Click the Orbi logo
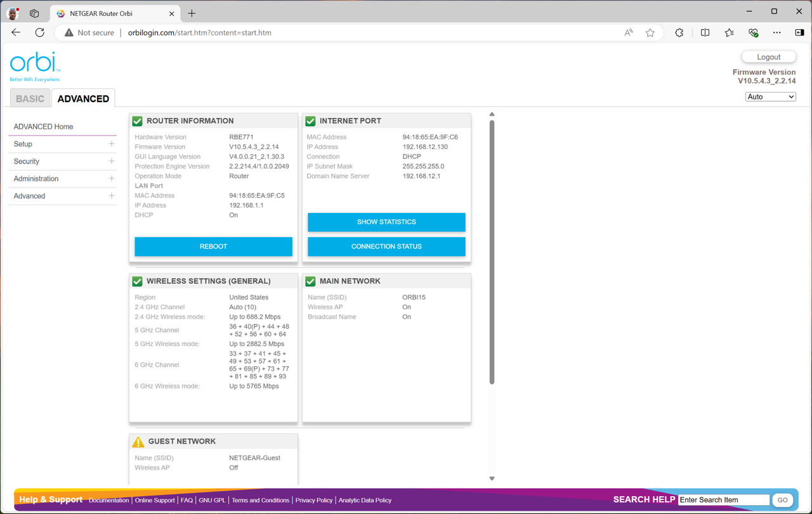812x514 pixels. coord(35,67)
